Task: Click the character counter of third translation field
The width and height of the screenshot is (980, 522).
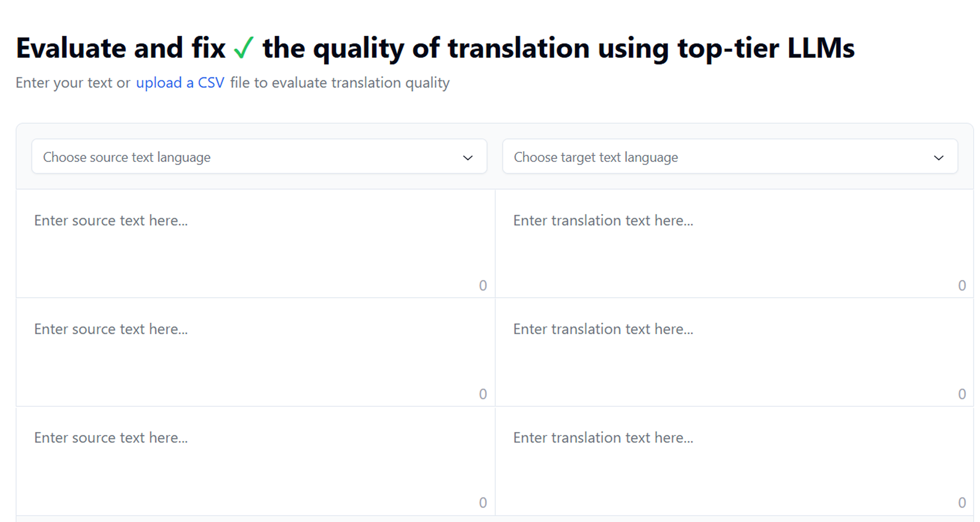Action: coord(962,503)
